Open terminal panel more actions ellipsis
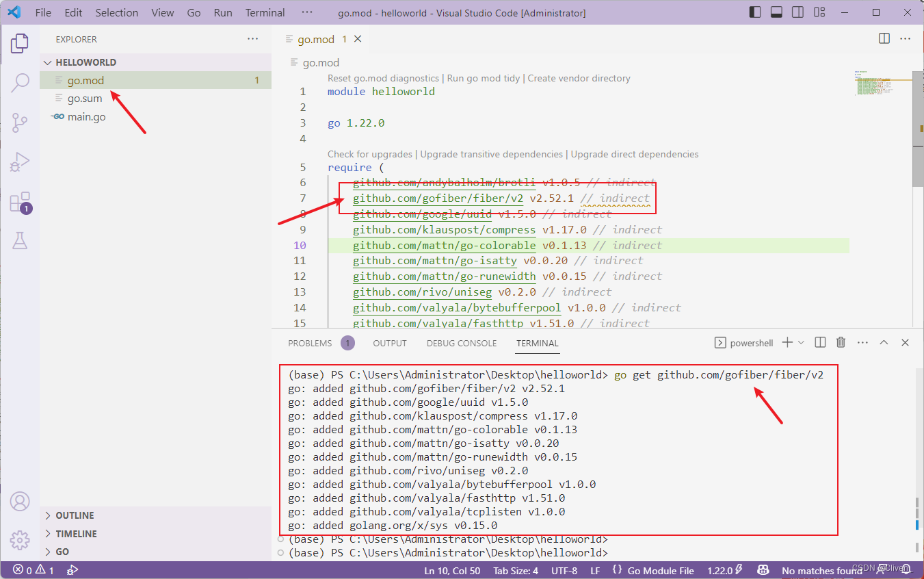Viewport: 924px width, 579px height. click(x=862, y=343)
